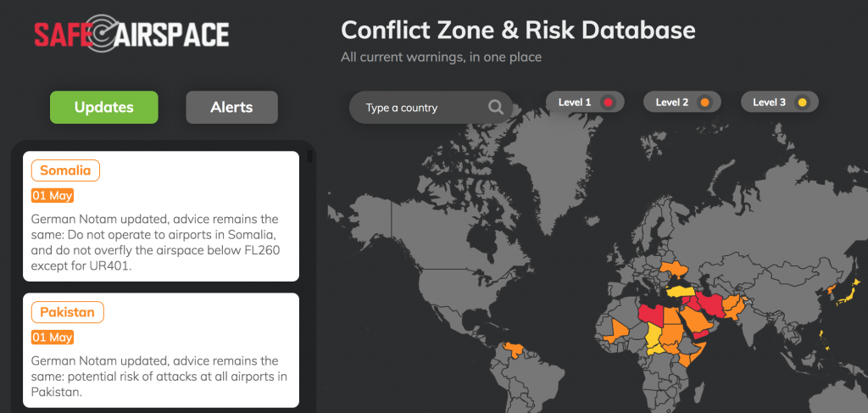Image resolution: width=868 pixels, height=413 pixels.
Task: Select yellow Turkey on the map
Action: [680, 291]
